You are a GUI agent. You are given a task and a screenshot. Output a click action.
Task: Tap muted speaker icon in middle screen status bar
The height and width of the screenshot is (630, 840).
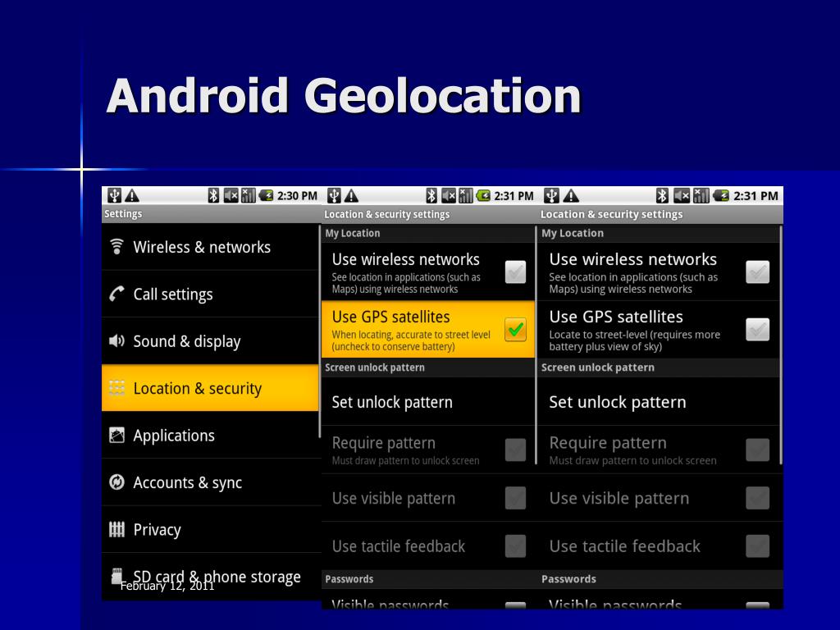click(x=449, y=195)
